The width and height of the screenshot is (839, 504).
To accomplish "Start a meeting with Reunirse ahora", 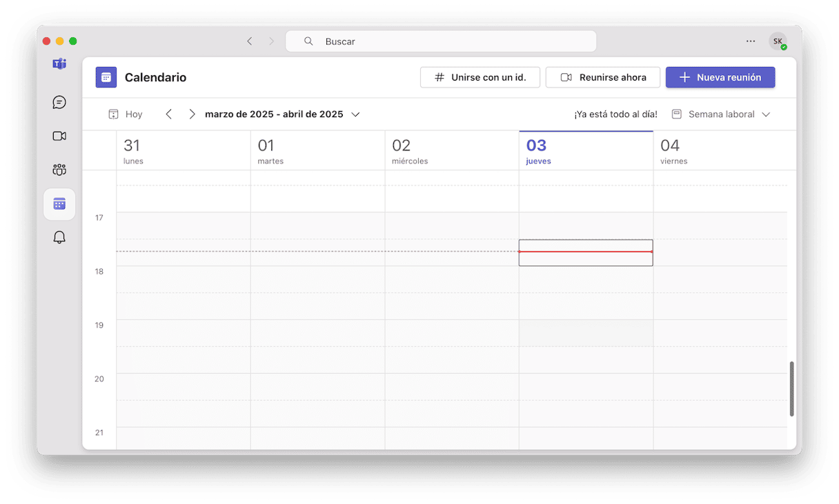I will [603, 77].
